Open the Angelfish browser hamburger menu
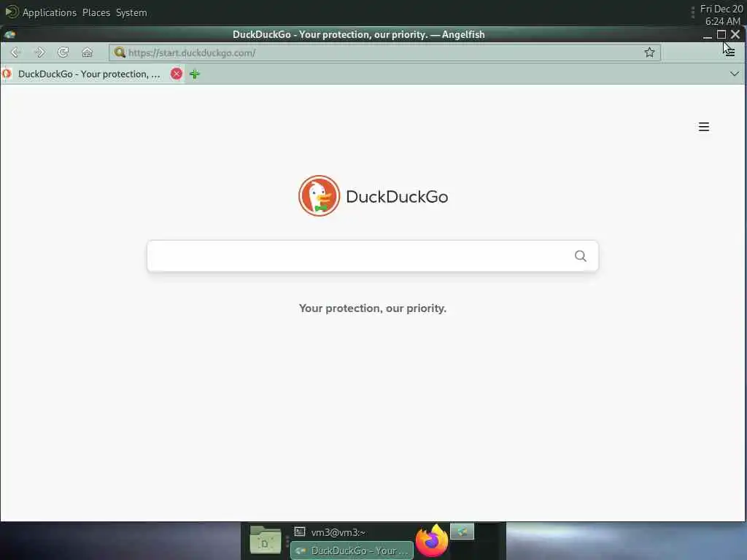This screenshot has height=560, width=747. (729, 52)
